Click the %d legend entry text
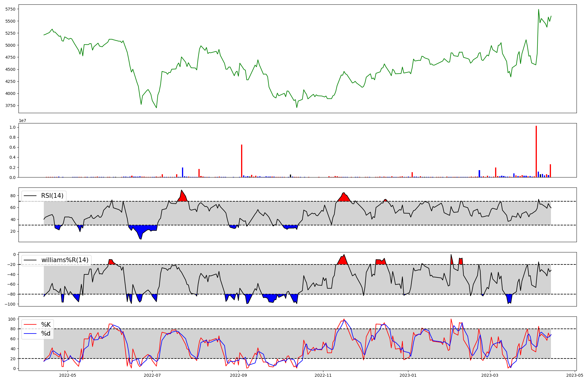 pos(46,334)
